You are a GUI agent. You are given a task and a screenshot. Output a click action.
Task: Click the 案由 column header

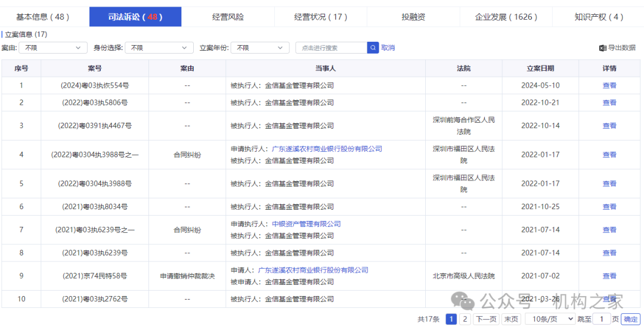point(187,68)
